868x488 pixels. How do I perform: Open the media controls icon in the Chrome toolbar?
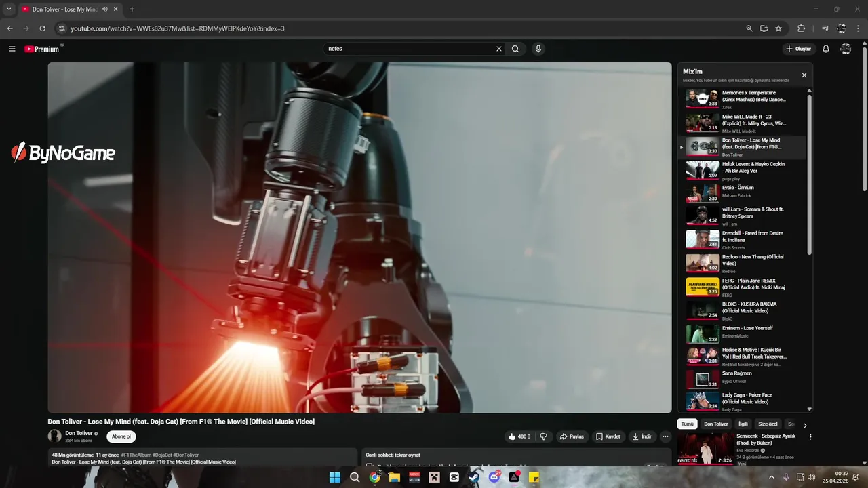pos(825,28)
